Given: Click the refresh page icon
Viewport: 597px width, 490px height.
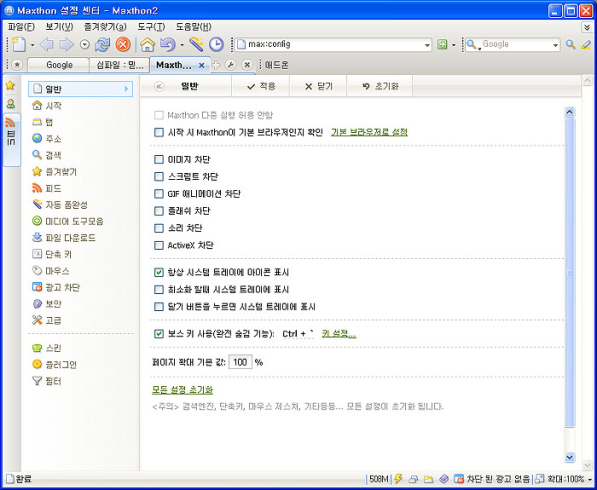Looking at the screenshot, I should (102, 45).
